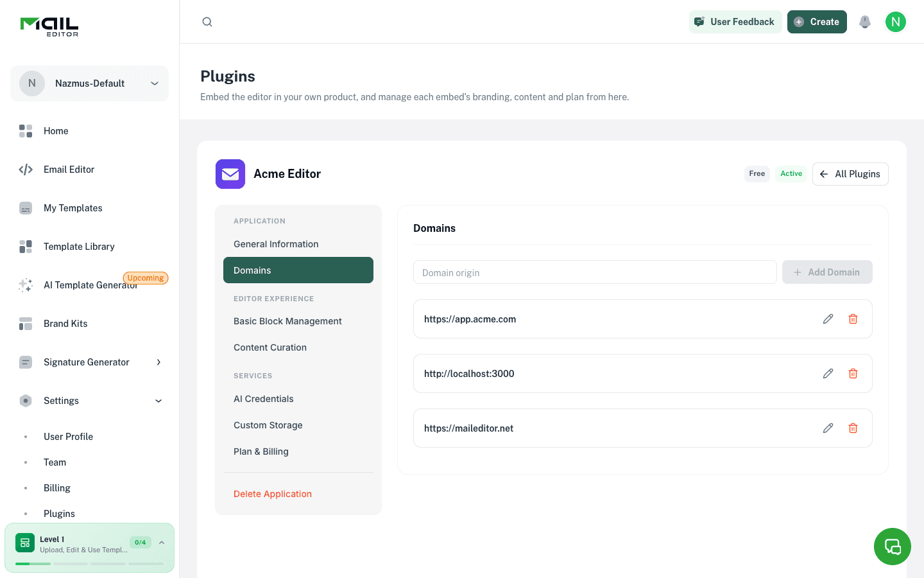The width and height of the screenshot is (924, 578).
Task: Open the Nazmus-Default workspace dropdown
Action: point(89,83)
